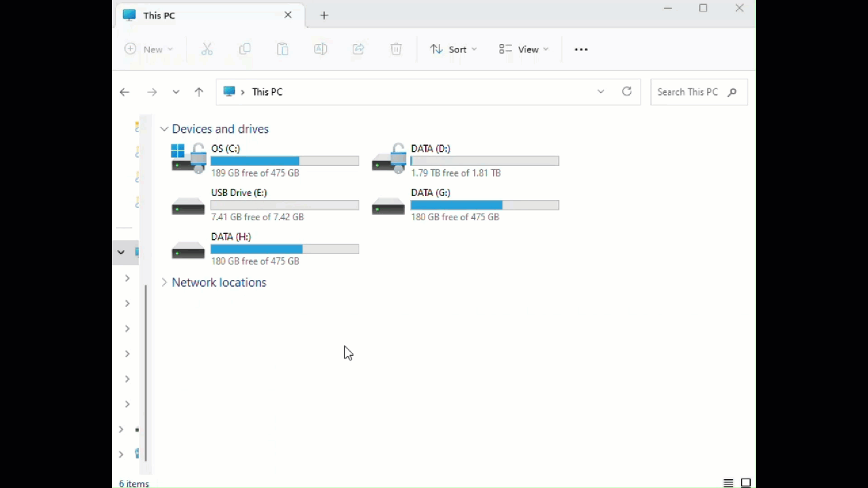Click the Search This PC field

(688, 92)
